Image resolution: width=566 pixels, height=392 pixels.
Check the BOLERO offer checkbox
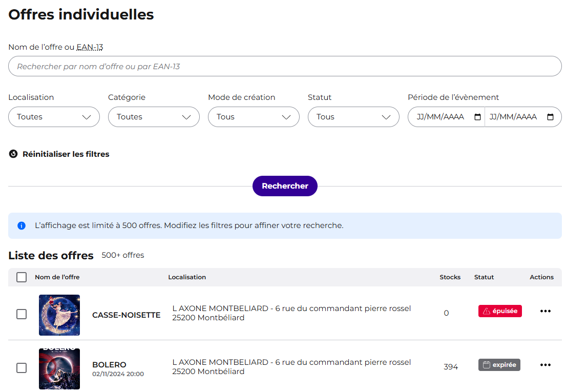pyautogui.click(x=22, y=368)
